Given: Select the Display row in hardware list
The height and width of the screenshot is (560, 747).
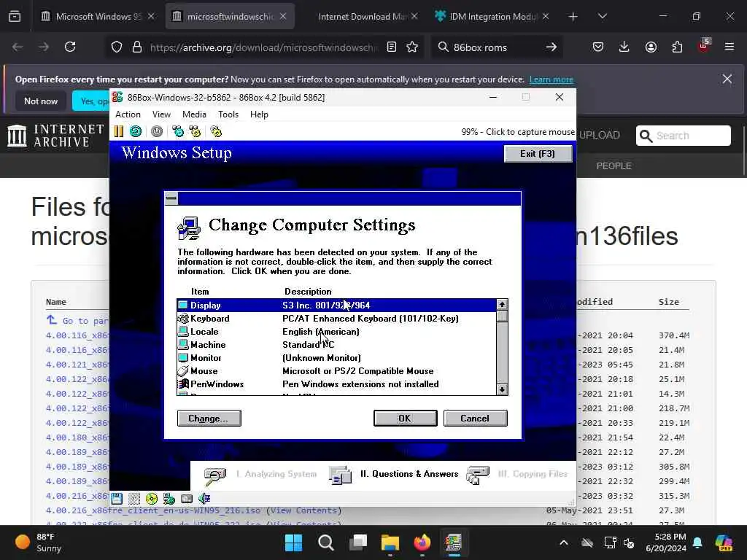Looking at the screenshot, I should [336, 306].
